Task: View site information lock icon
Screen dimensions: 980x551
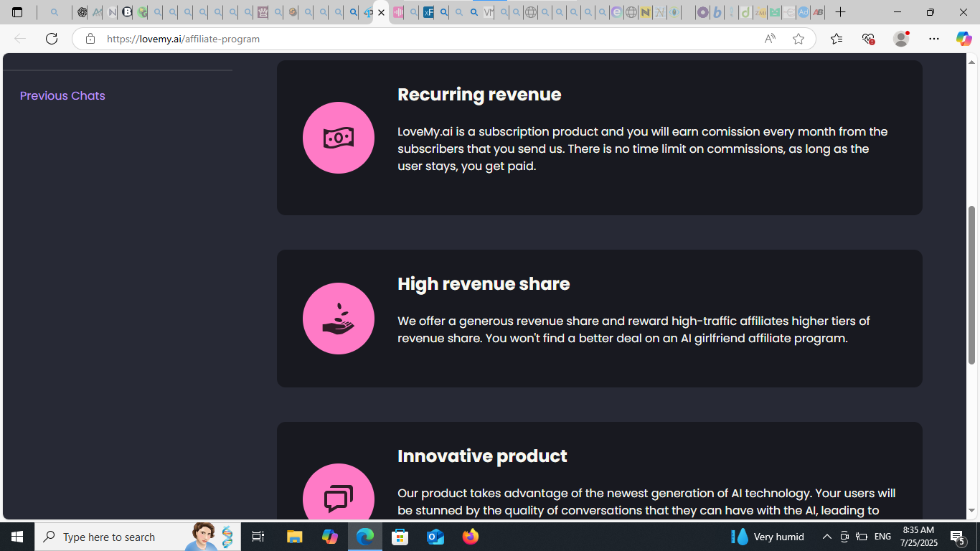Action: coord(90,39)
